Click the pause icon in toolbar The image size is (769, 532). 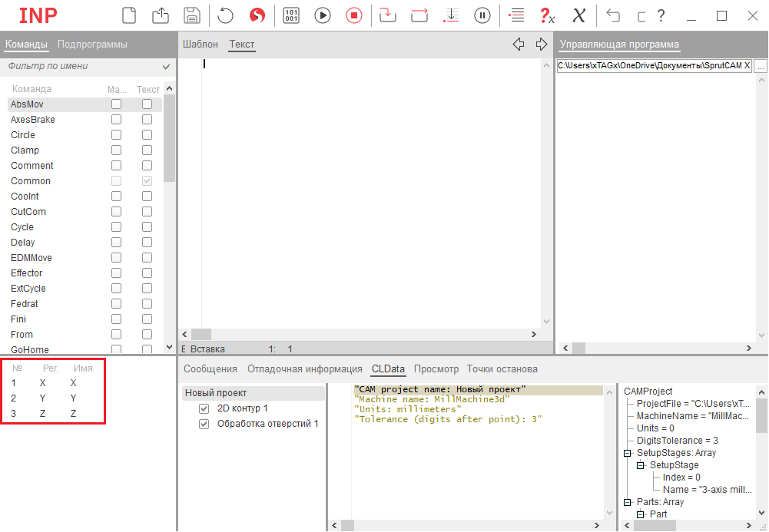[x=482, y=15]
